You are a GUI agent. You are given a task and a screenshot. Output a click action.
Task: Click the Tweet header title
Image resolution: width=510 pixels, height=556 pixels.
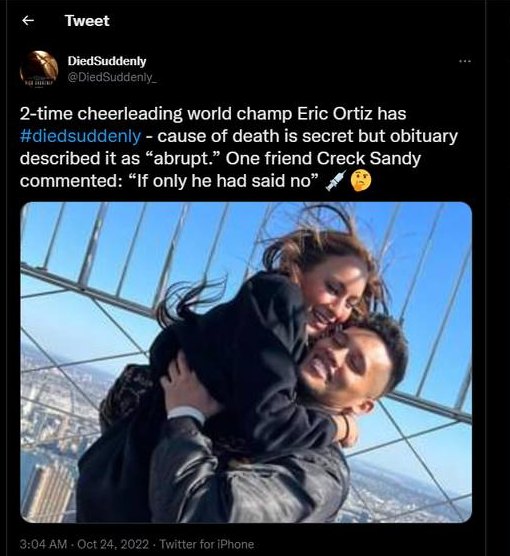click(x=87, y=21)
